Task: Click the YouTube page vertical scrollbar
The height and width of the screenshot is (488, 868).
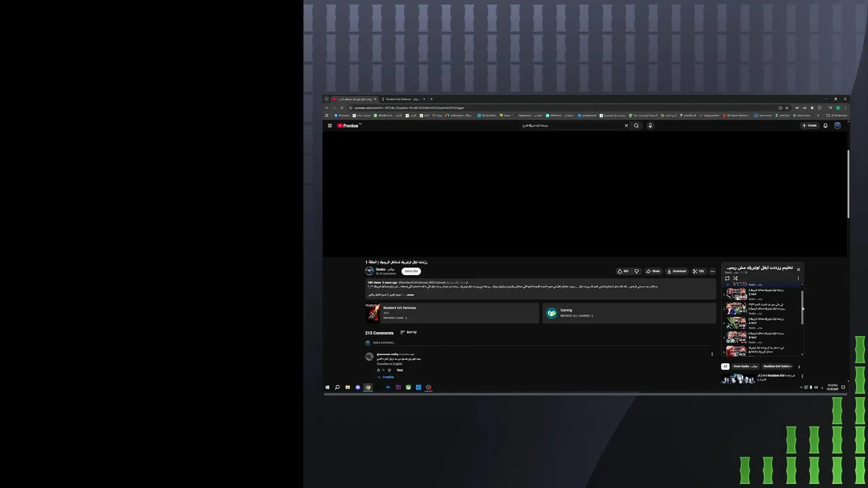Action: [x=848, y=184]
